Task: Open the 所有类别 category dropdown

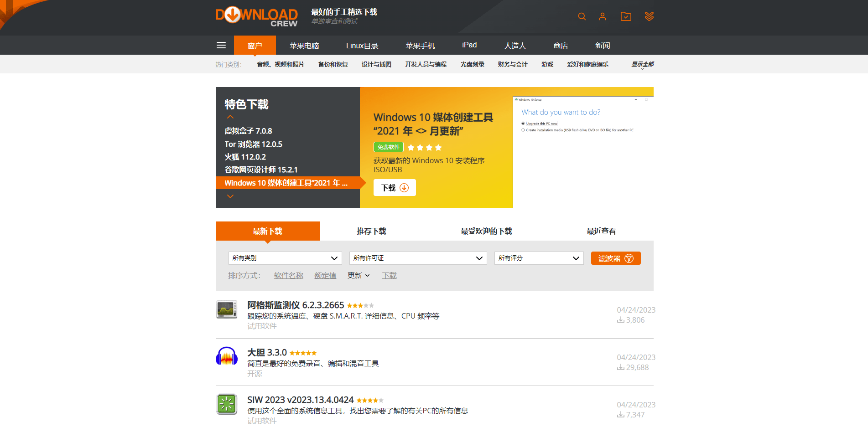Action: click(x=285, y=258)
